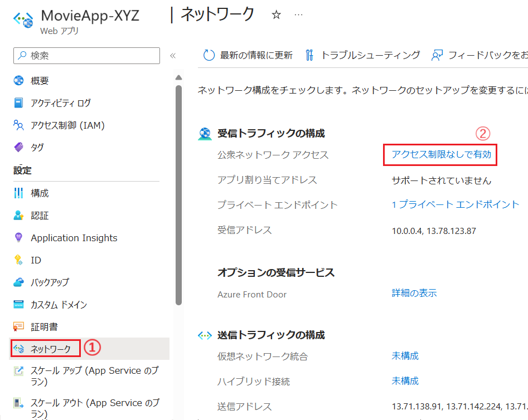Click the Azure Front Door label

tap(252, 295)
